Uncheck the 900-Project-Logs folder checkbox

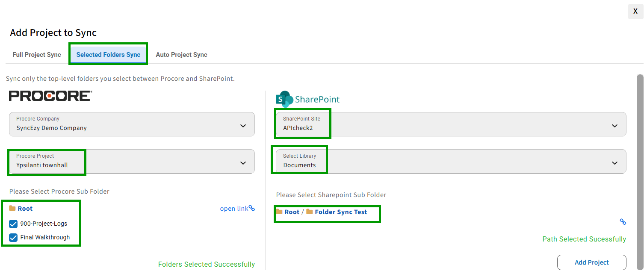13,224
